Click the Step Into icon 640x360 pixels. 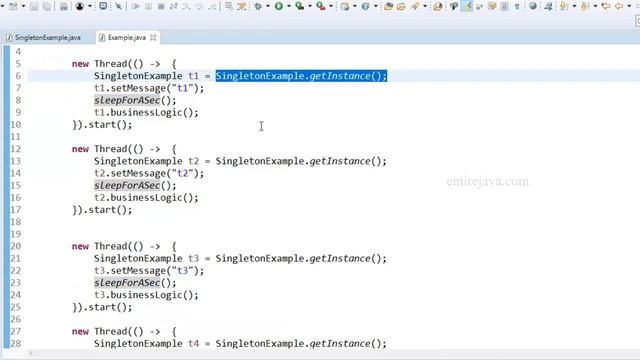tap(187, 6)
